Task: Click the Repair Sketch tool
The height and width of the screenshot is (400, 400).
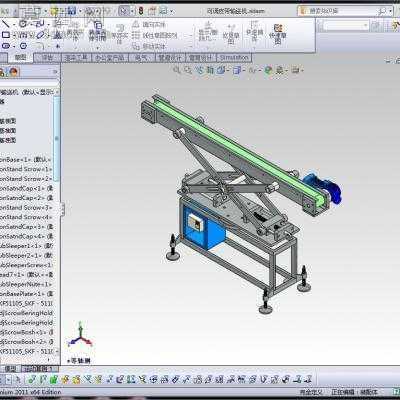Action: coord(231,33)
